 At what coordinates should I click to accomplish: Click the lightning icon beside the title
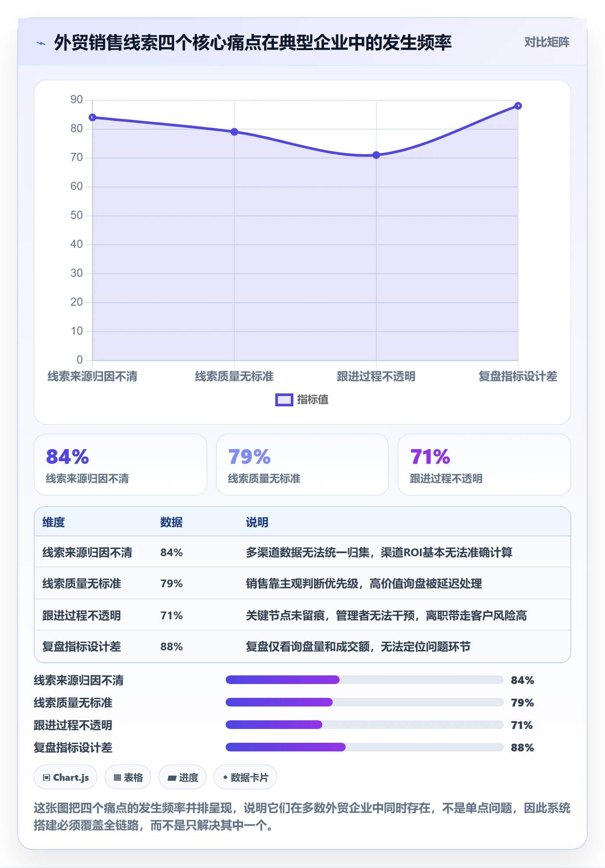point(41,43)
